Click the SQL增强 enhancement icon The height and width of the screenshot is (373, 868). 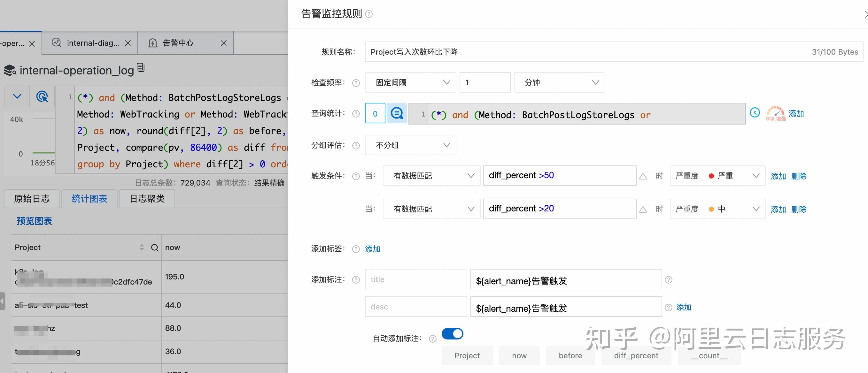775,114
